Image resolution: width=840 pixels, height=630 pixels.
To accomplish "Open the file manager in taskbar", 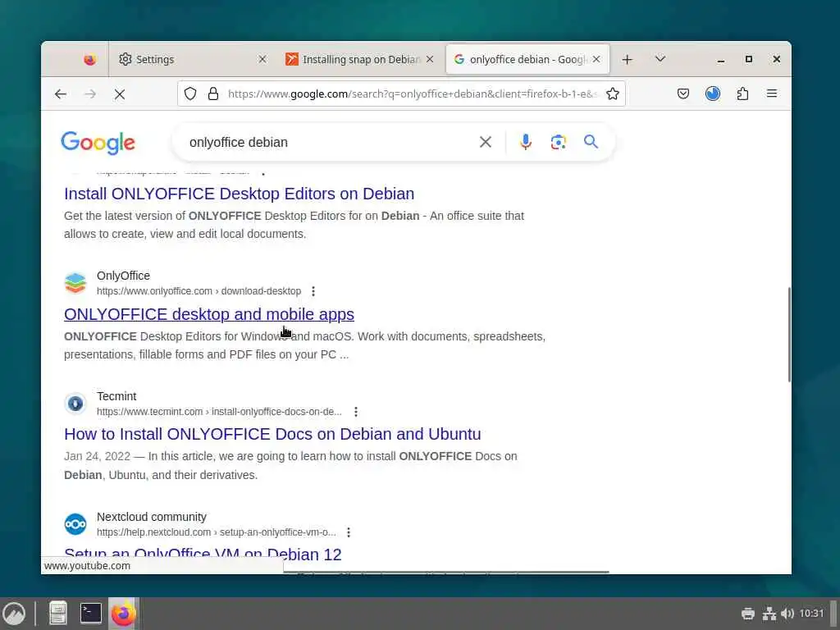I will (x=58, y=614).
